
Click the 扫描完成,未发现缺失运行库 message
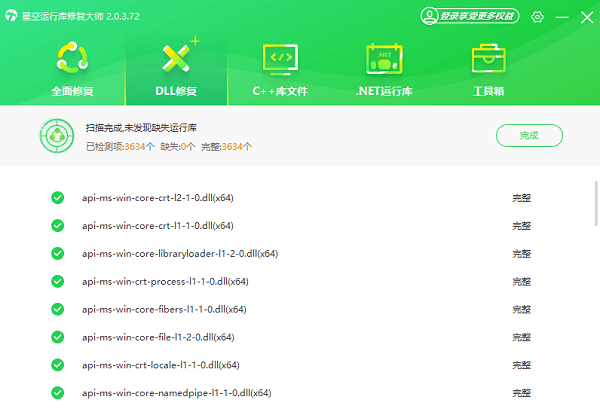[x=141, y=128]
